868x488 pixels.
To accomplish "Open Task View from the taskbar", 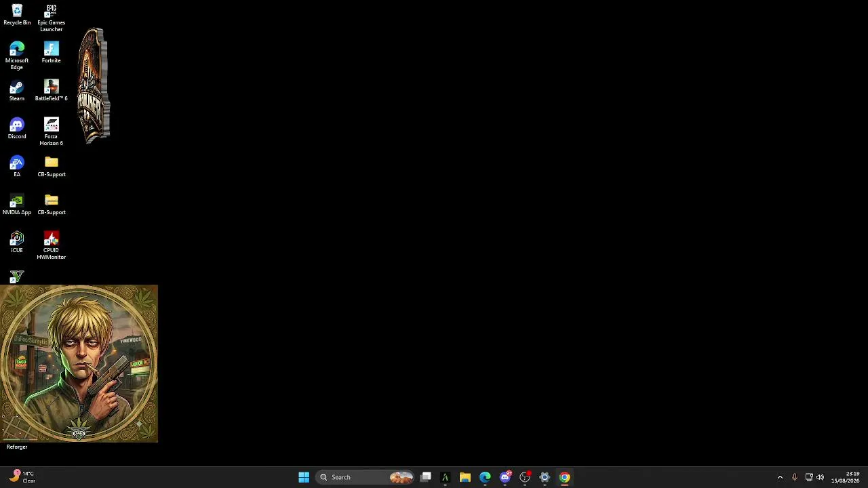I will [426, 477].
